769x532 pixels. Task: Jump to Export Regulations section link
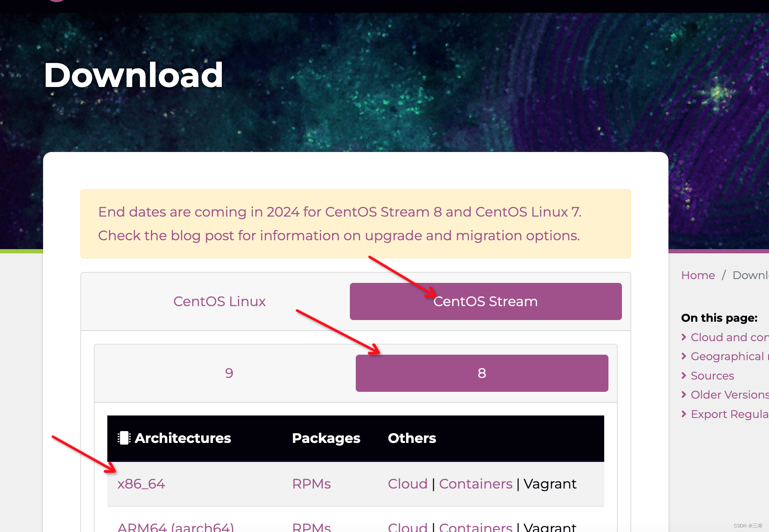(x=730, y=414)
